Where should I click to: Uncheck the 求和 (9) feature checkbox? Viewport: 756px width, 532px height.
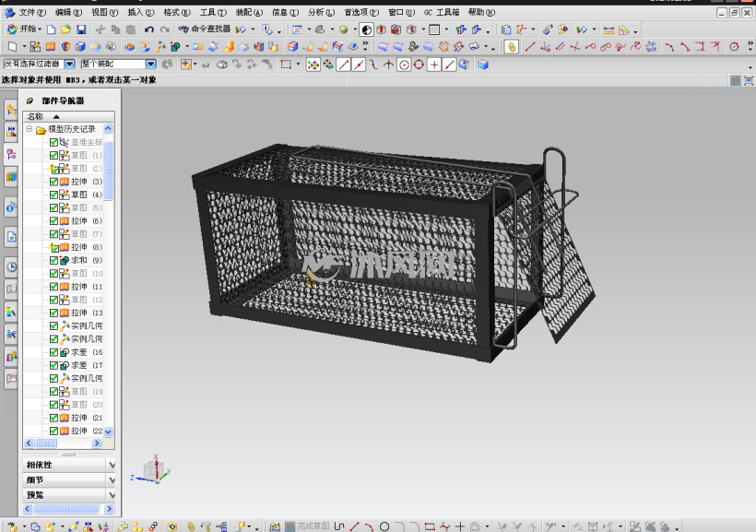pyautogui.click(x=54, y=260)
